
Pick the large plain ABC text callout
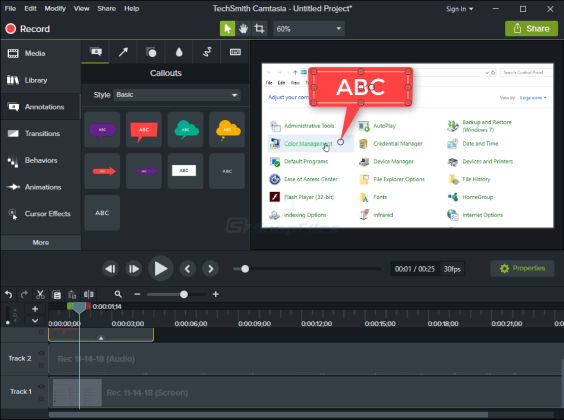[102, 213]
